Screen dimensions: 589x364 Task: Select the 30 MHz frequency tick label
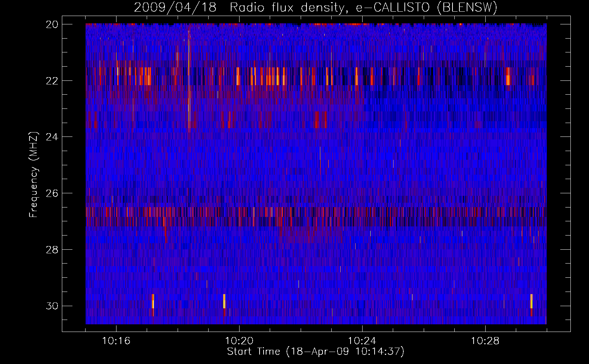(52, 306)
